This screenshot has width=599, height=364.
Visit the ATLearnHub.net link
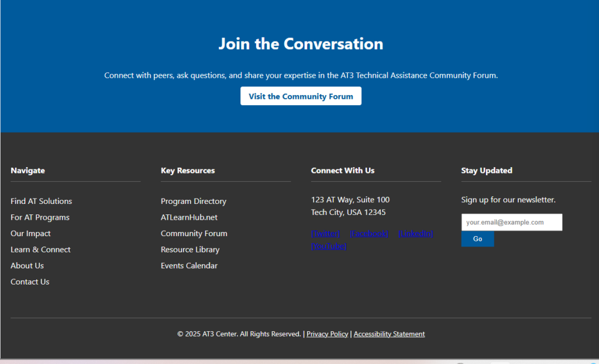[189, 217]
